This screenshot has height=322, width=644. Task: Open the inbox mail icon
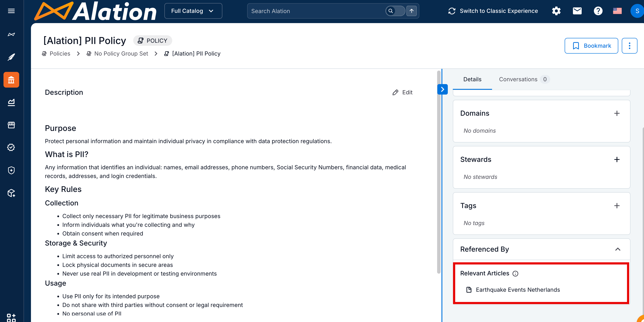click(x=577, y=11)
